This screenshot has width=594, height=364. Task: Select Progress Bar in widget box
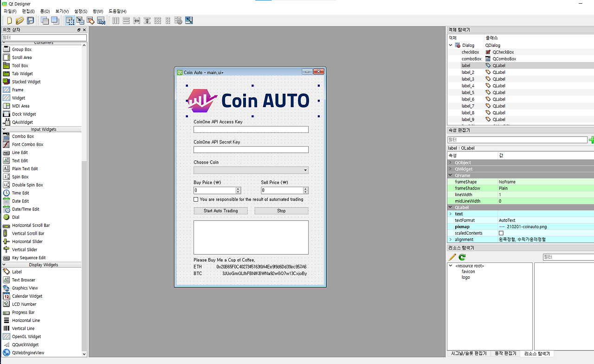[23, 312]
